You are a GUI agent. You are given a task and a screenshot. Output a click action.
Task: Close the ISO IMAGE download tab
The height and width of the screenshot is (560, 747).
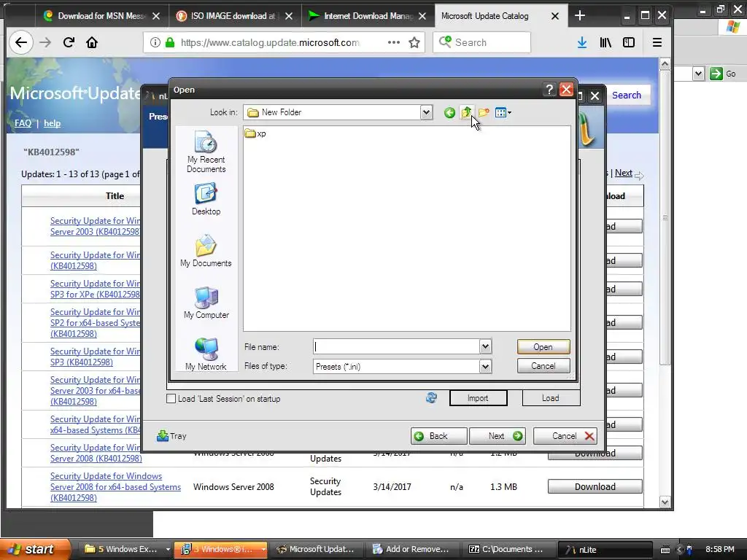[289, 16]
